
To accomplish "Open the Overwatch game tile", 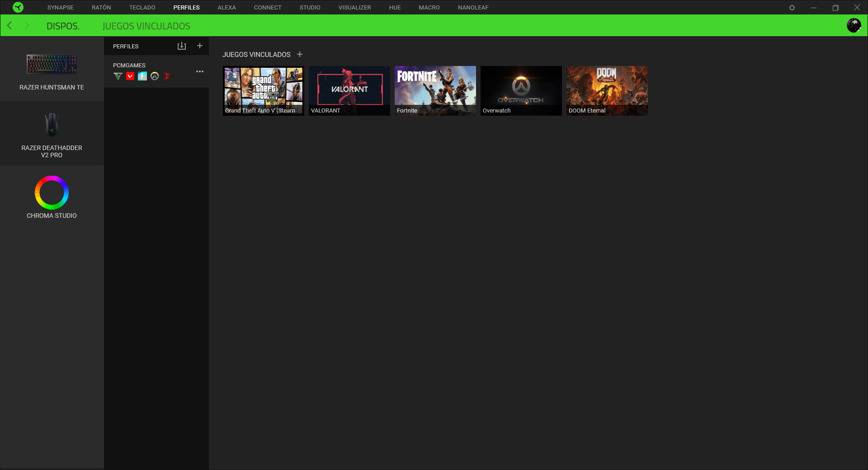I will coord(521,90).
